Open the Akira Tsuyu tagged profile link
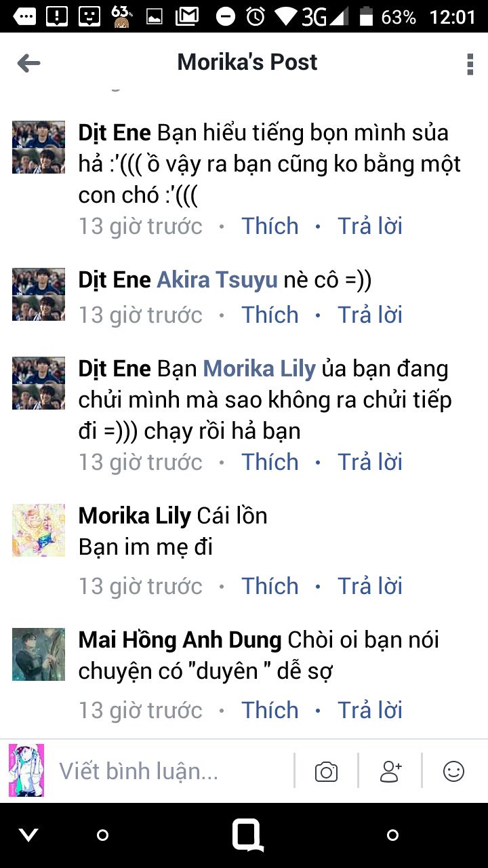Screen dimensions: 488x868 tap(217, 280)
